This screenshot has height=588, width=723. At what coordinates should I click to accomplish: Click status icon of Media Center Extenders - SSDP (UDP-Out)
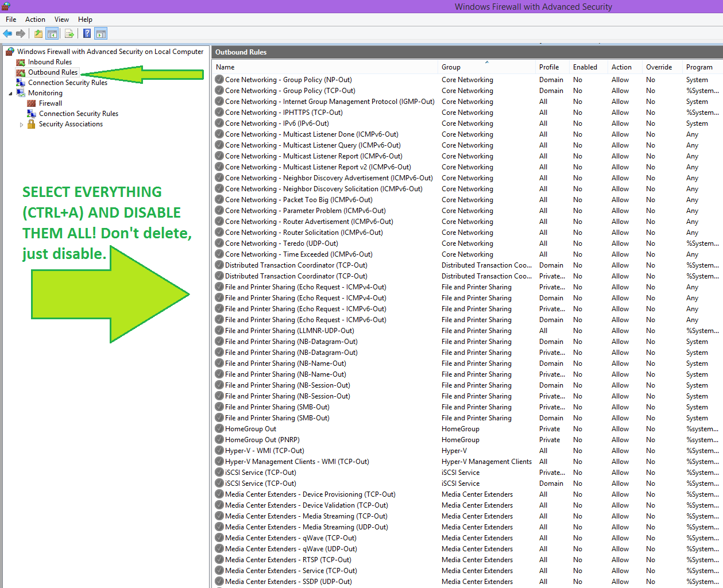point(219,582)
